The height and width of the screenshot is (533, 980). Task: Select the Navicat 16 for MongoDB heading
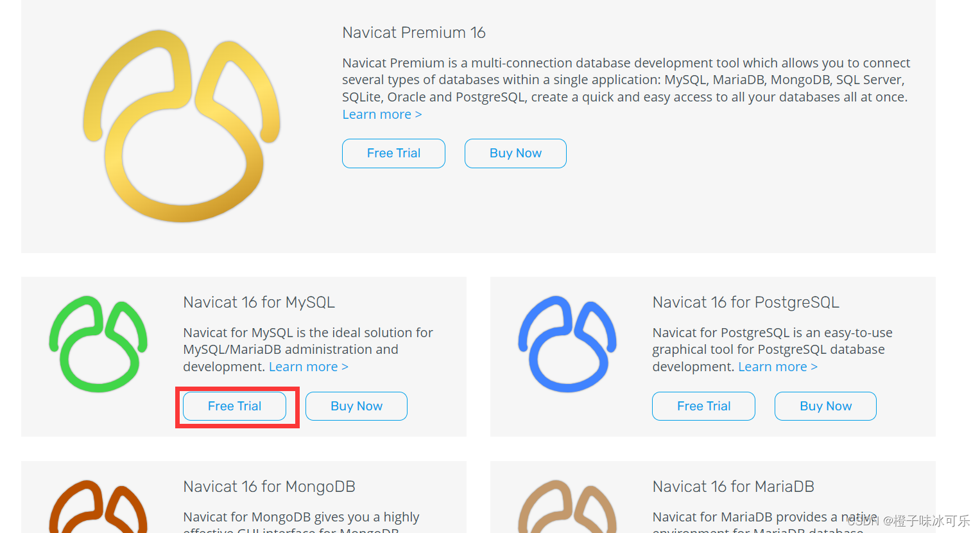[x=269, y=486]
